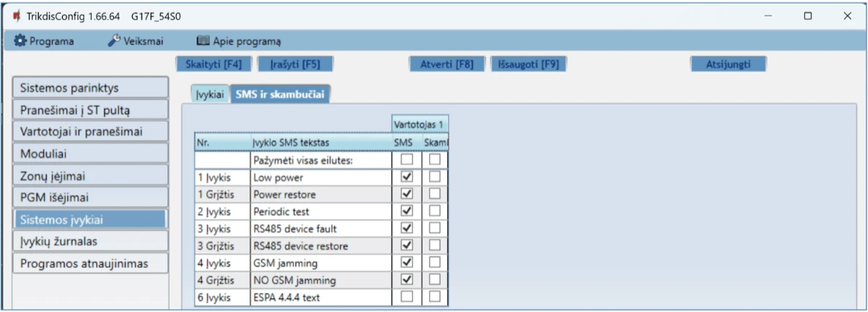This screenshot has height=312, width=868.
Task: Select the SMS ir skambučiai tab
Action: (x=280, y=95)
